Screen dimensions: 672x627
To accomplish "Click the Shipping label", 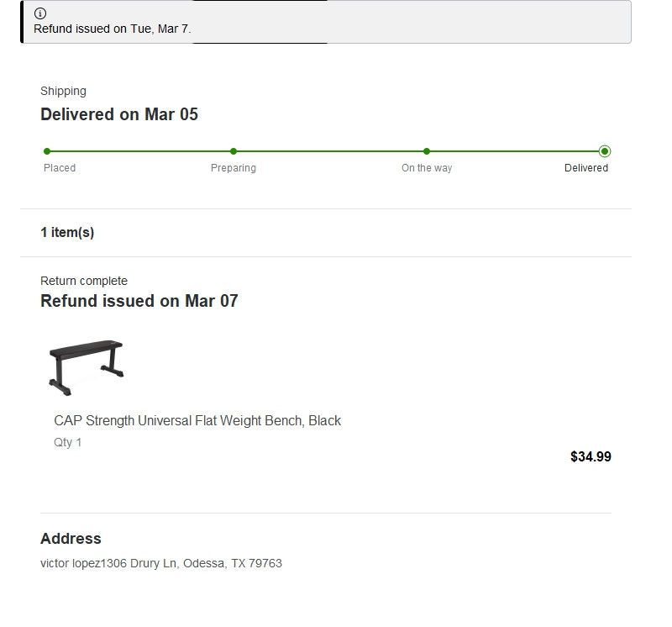I will coord(64,91).
